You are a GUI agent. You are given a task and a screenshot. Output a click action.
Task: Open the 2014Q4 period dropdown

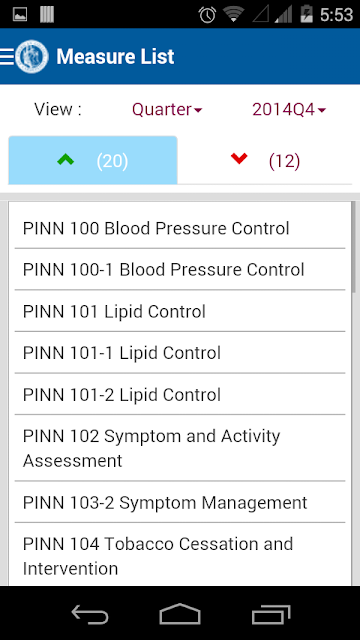point(289,109)
